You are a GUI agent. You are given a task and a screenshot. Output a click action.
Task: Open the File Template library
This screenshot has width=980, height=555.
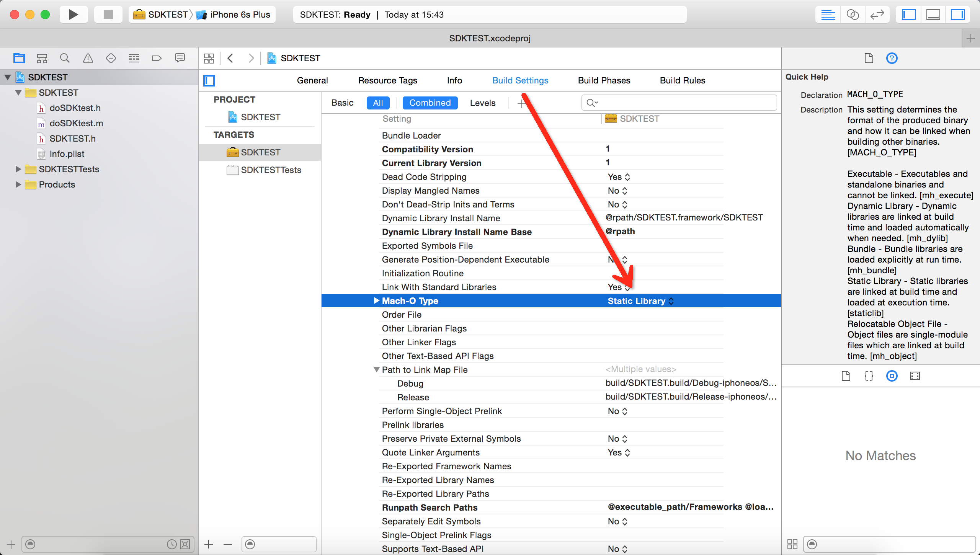[846, 376]
